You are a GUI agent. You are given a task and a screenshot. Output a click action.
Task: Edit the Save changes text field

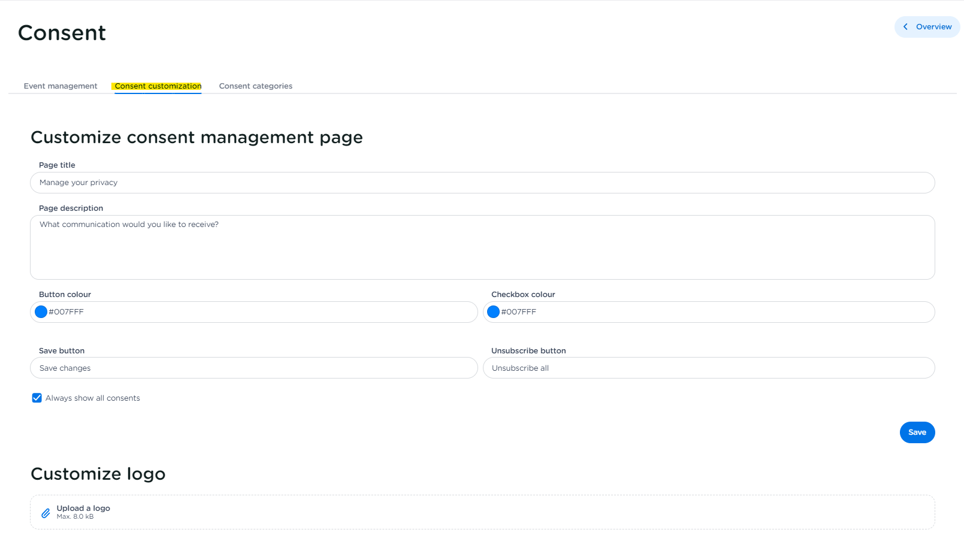pos(254,368)
